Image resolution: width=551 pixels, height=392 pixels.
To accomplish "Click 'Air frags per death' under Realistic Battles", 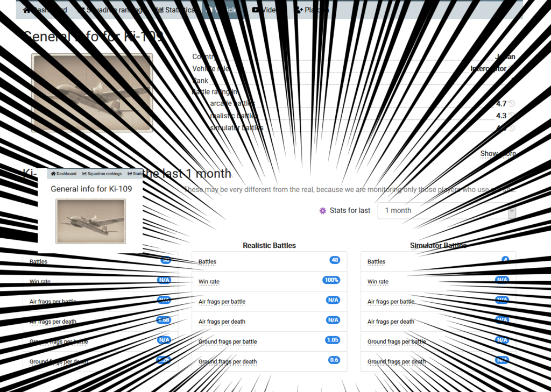I will (x=222, y=322).
